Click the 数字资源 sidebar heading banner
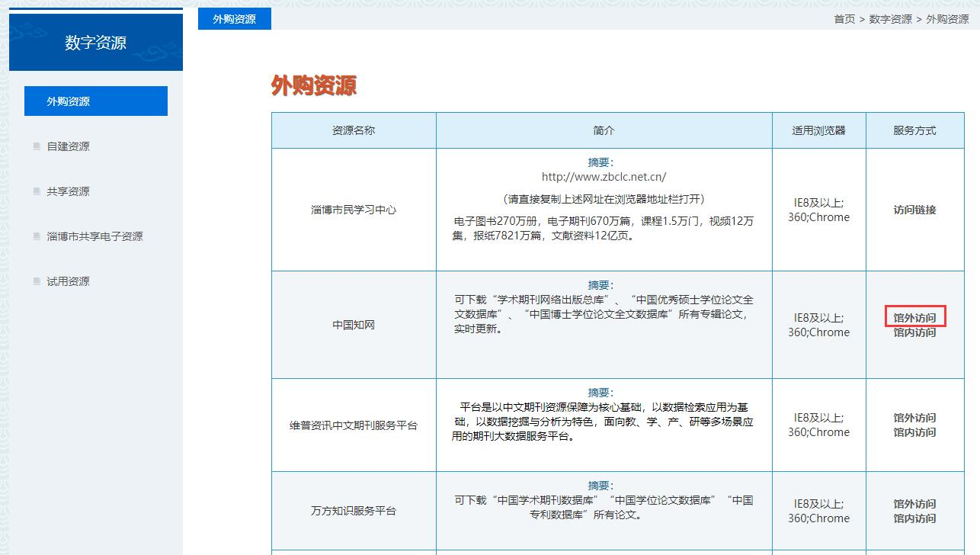Screen dimensions: 980x555 (96, 42)
